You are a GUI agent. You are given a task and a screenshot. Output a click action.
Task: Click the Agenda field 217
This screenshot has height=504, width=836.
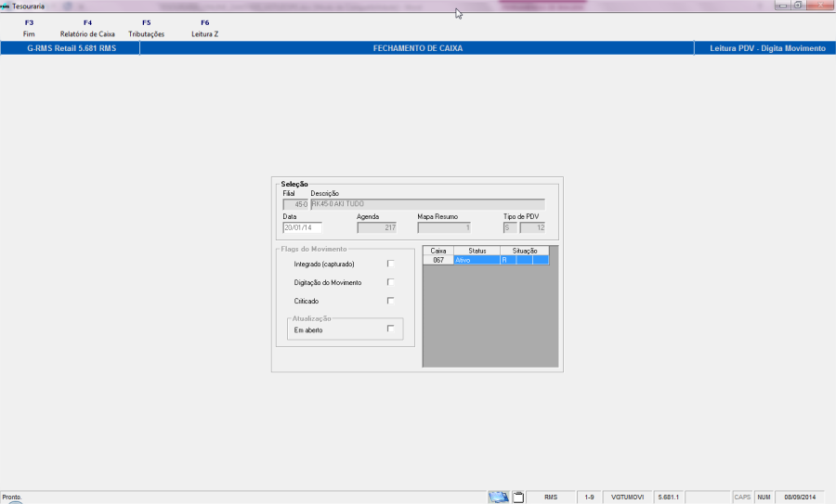pyautogui.click(x=376, y=227)
